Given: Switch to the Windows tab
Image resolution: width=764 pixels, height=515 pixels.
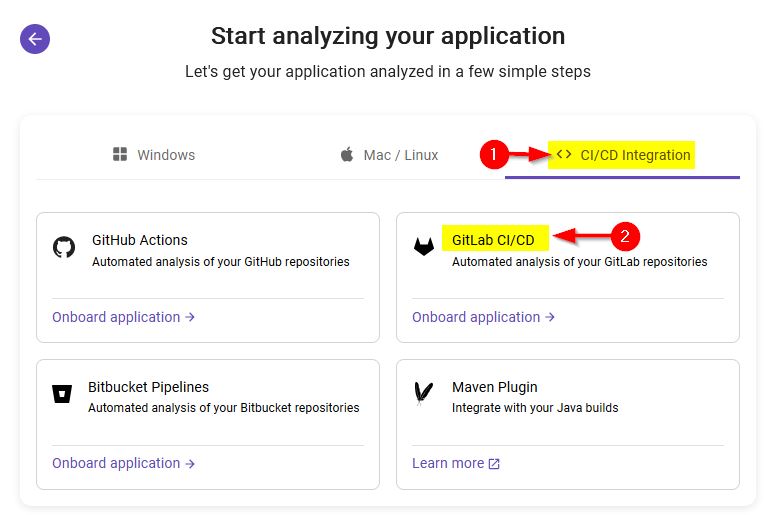Looking at the screenshot, I should [x=153, y=155].
